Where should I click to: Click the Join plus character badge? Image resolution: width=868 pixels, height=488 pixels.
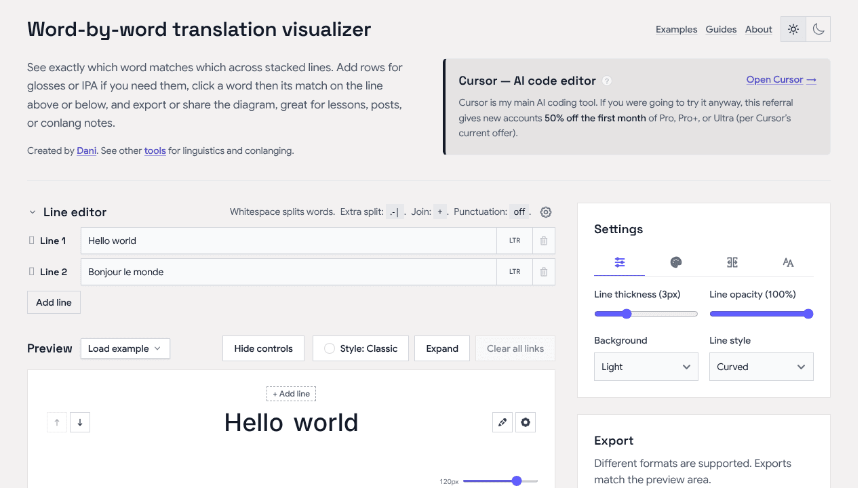(x=440, y=212)
